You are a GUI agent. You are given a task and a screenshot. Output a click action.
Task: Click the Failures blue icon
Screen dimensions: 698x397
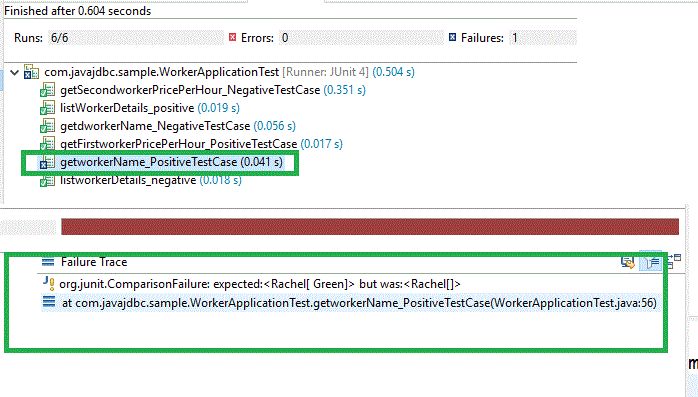point(452,37)
